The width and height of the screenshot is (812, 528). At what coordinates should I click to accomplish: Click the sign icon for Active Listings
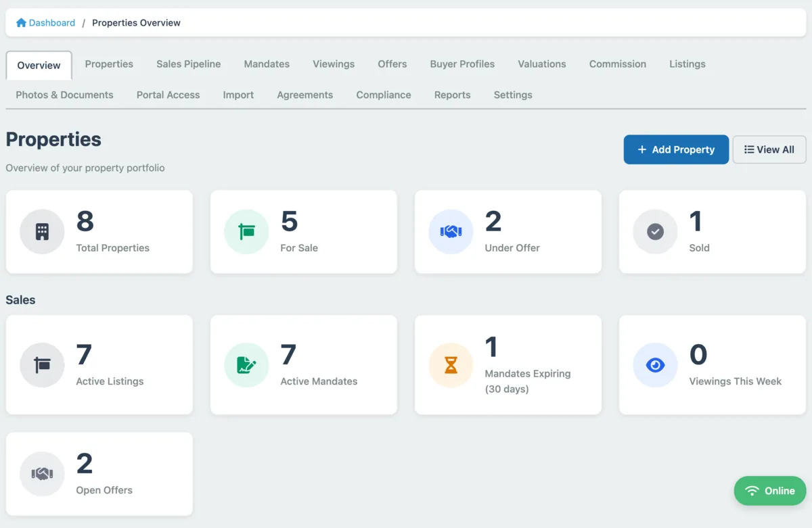[42, 365]
